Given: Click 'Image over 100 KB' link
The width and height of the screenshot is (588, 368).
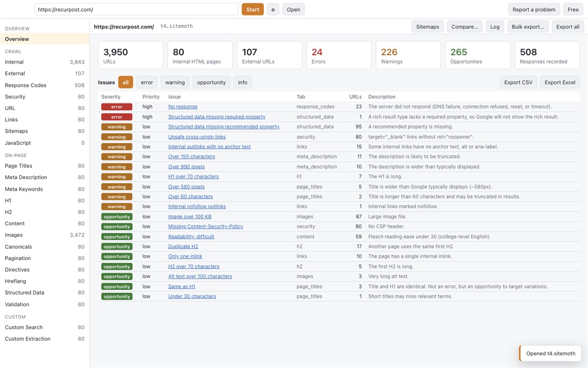Looking at the screenshot, I should (190, 216).
